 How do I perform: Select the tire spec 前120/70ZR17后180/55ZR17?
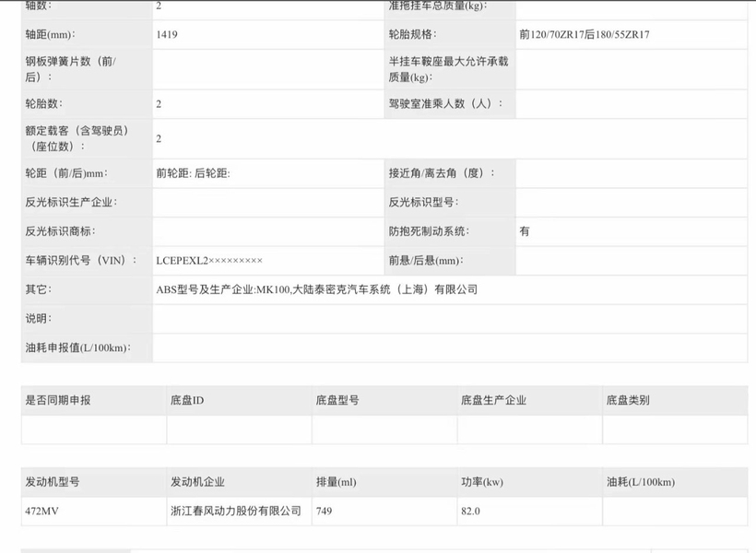click(585, 35)
